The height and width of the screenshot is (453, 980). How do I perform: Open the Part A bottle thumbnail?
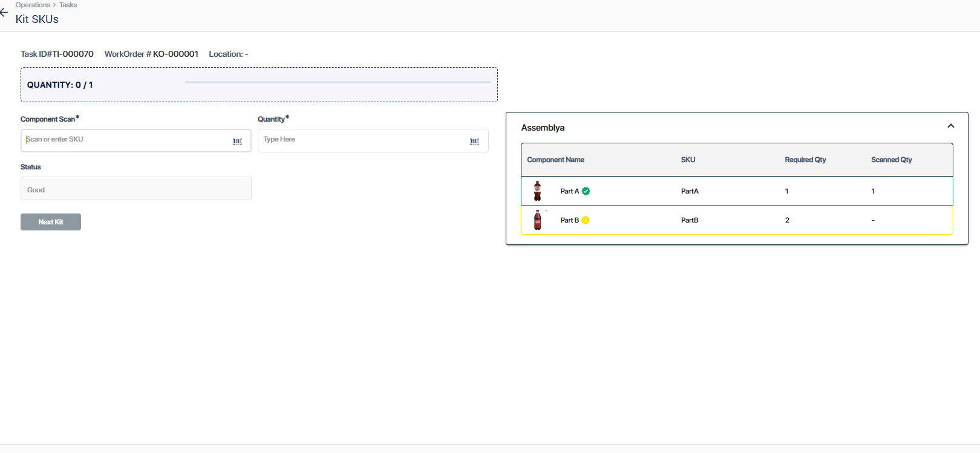tap(537, 191)
